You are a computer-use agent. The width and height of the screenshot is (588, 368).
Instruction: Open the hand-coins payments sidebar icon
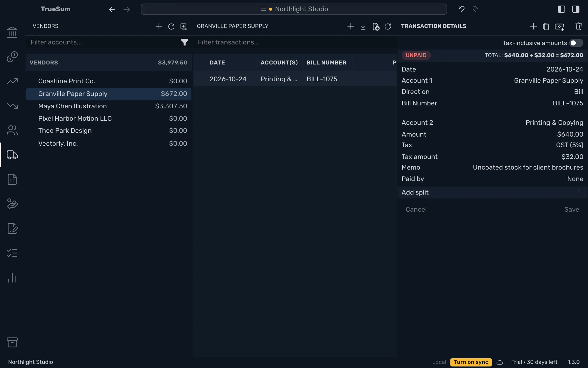[12, 204]
